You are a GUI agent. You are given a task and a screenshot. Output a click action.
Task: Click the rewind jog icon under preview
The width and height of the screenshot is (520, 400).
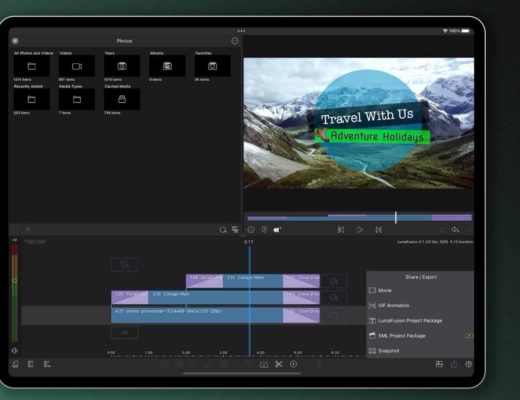(277, 230)
